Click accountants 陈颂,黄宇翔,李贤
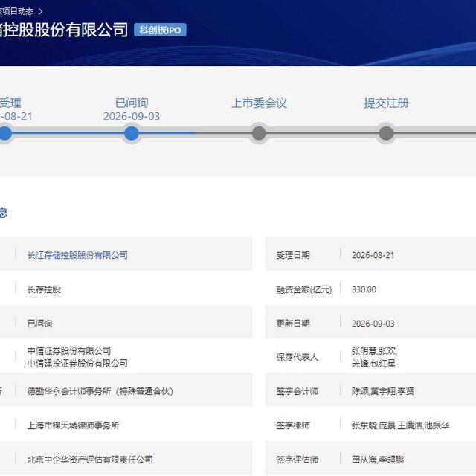 383,391
